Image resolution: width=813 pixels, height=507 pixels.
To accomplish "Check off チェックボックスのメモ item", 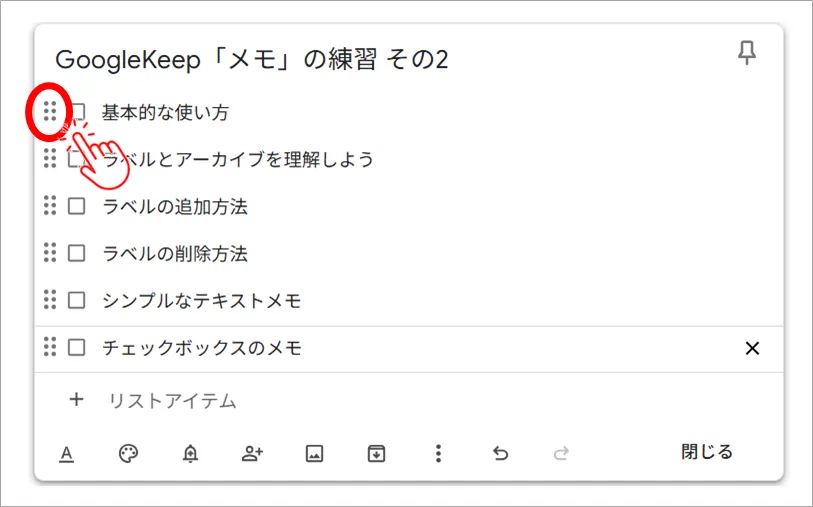I will (76, 348).
